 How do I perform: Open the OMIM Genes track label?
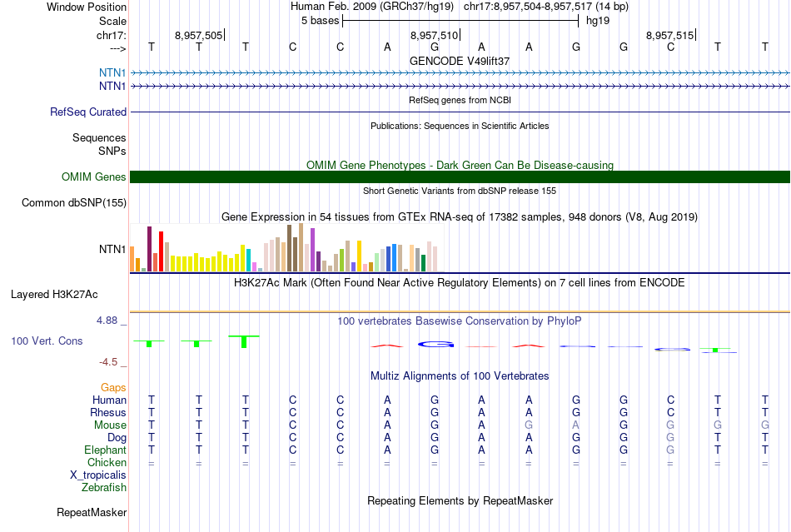coord(93,177)
